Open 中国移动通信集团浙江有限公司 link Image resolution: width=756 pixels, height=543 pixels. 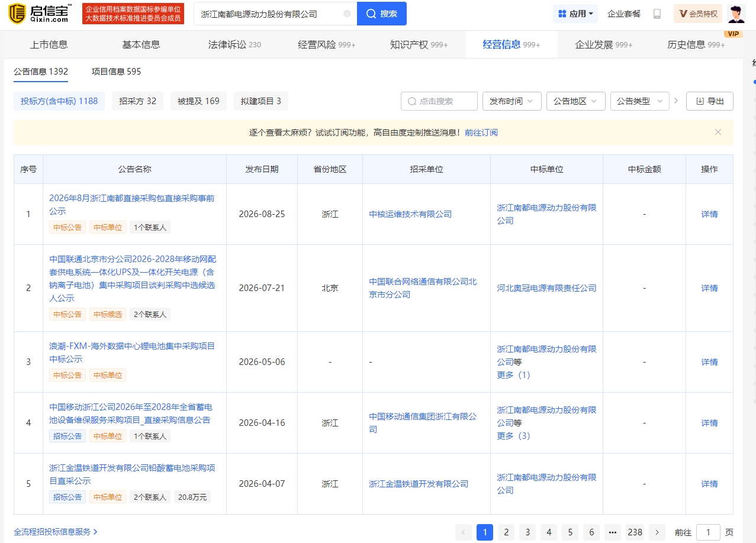[423, 423]
